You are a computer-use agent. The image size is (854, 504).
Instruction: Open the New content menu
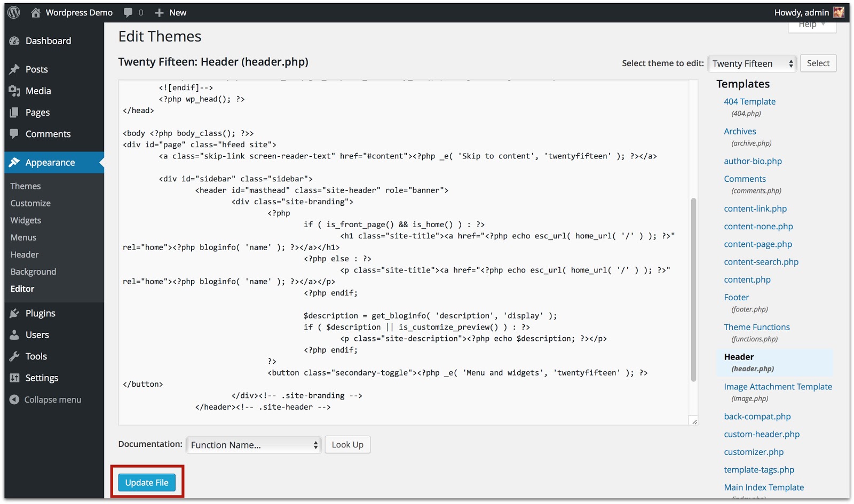click(x=171, y=12)
